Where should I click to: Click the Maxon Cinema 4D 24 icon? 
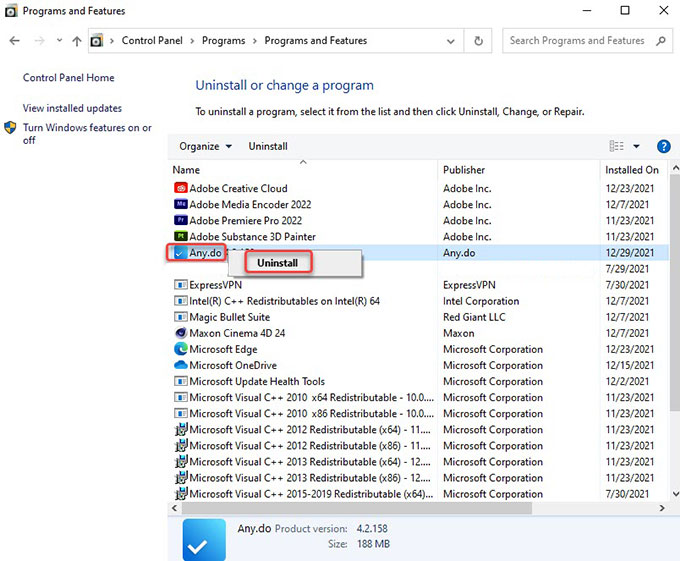point(180,333)
